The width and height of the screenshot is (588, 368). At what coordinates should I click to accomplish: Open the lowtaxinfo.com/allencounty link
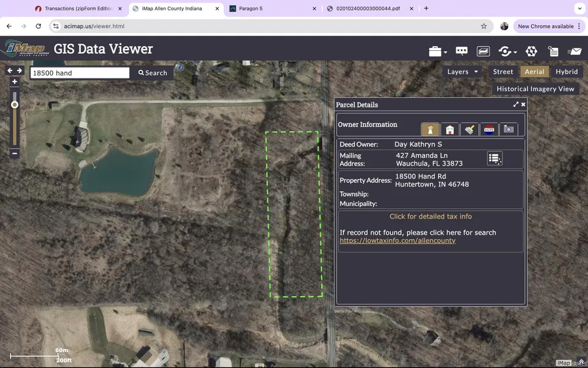tap(398, 241)
